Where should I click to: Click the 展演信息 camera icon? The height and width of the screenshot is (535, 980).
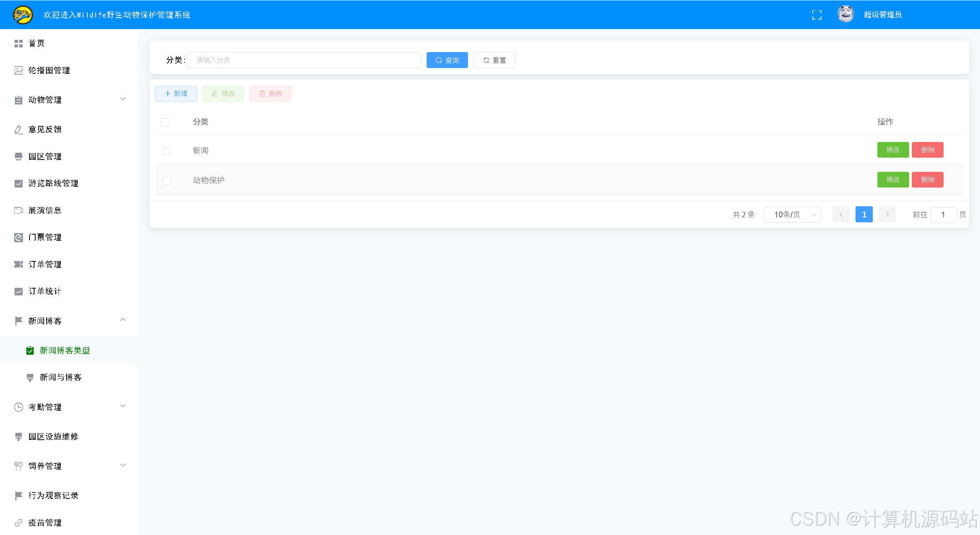click(x=18, y=210)
